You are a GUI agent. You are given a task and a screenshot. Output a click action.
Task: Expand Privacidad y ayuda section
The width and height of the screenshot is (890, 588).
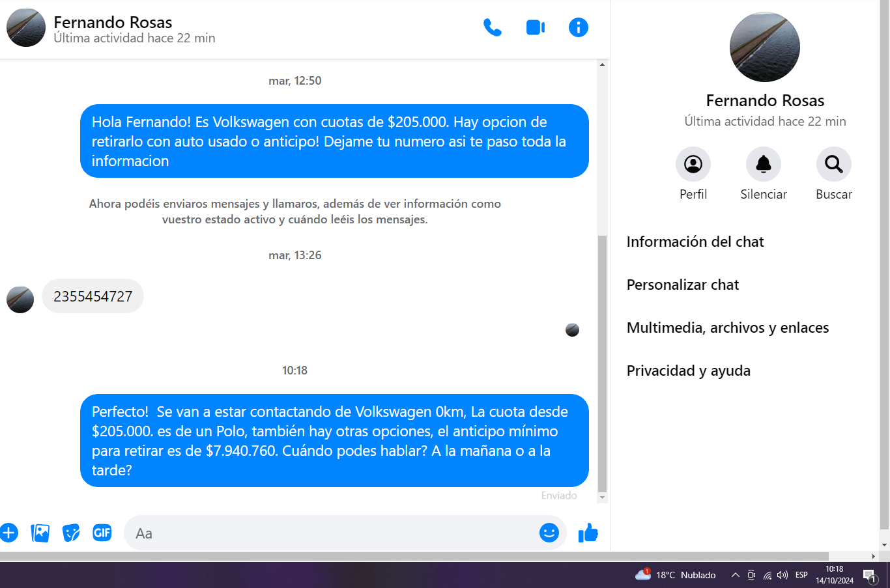coord(688,371)
